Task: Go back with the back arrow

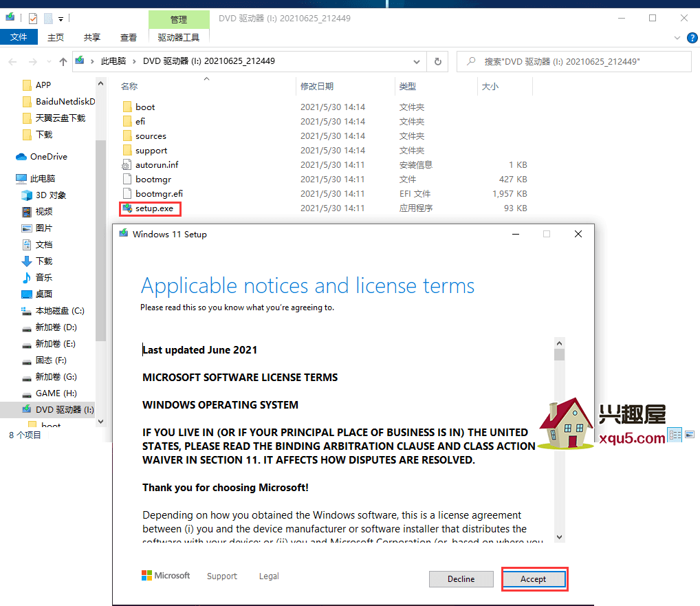Action: point(13,62)
